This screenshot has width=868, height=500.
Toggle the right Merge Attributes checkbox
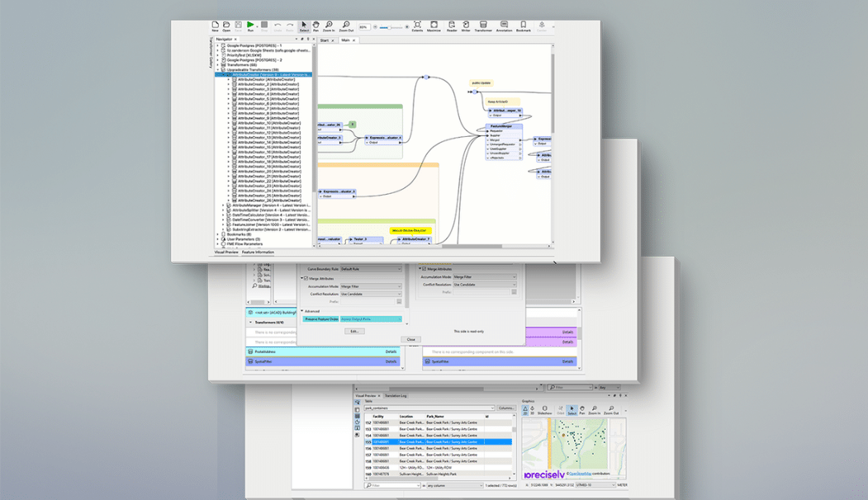(425, 269)
